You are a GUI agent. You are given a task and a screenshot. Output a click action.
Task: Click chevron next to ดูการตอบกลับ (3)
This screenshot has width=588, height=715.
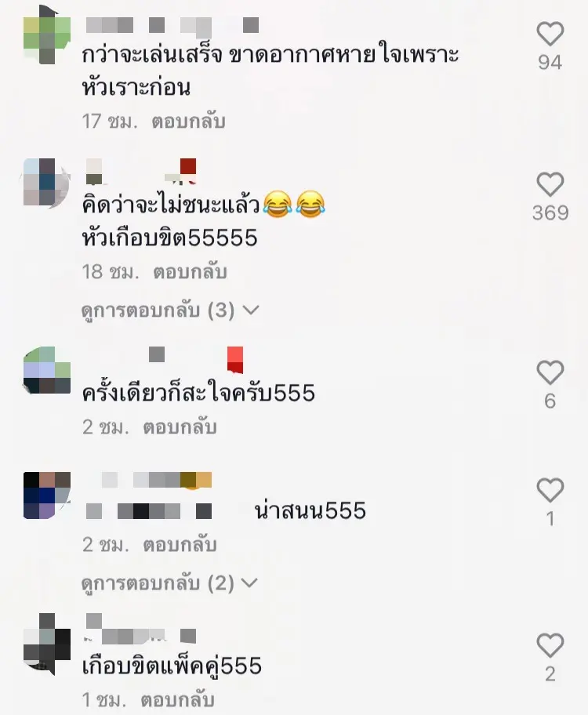click(251, 310)
